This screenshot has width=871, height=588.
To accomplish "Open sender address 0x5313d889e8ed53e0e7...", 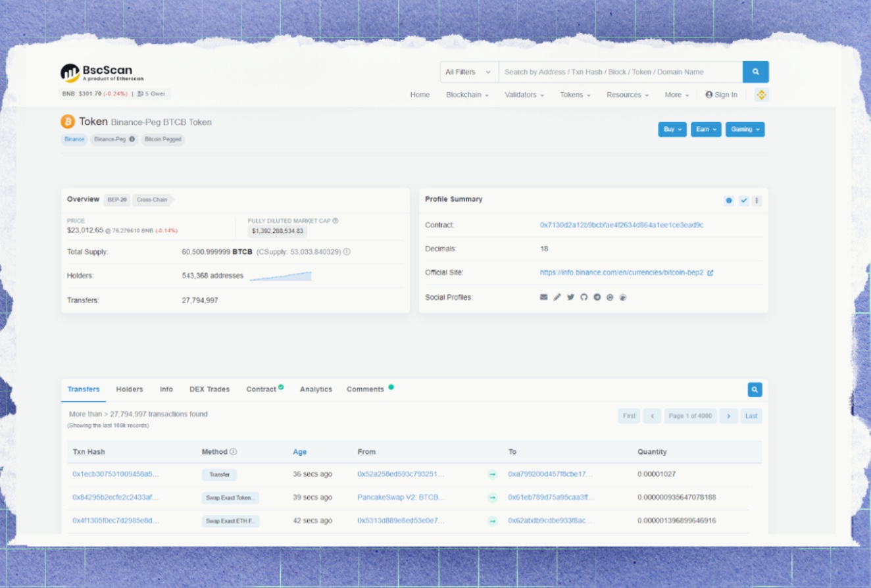I will [x=401, y=521].
